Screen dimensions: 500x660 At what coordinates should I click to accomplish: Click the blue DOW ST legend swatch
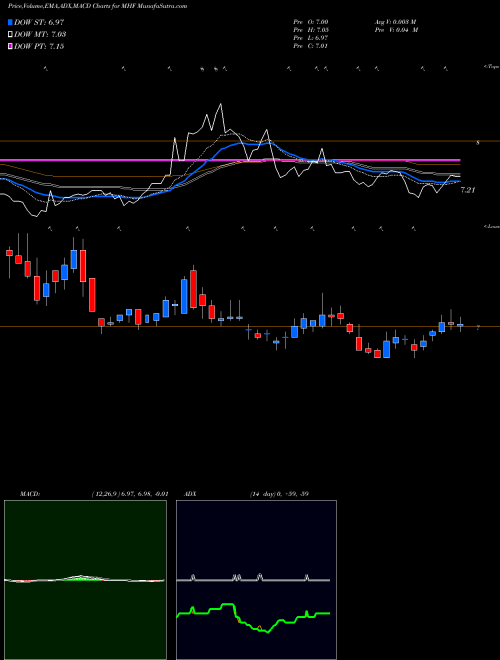click(x=10, y=22)
